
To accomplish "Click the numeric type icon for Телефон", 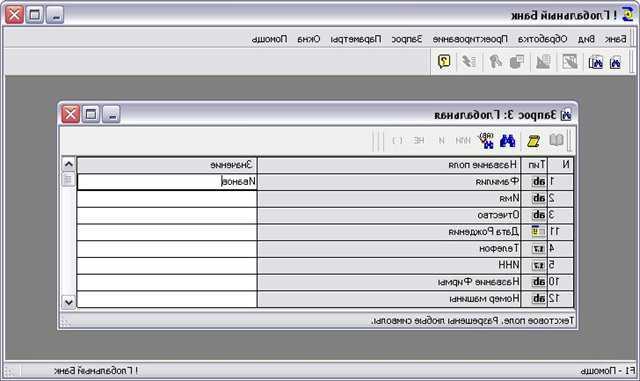I will 539,249.
